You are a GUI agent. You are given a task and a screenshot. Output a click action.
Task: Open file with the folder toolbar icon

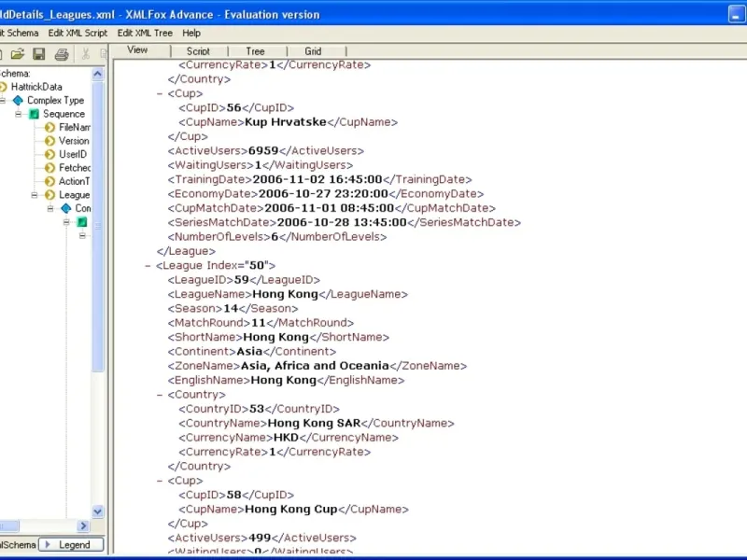[18, 54]
